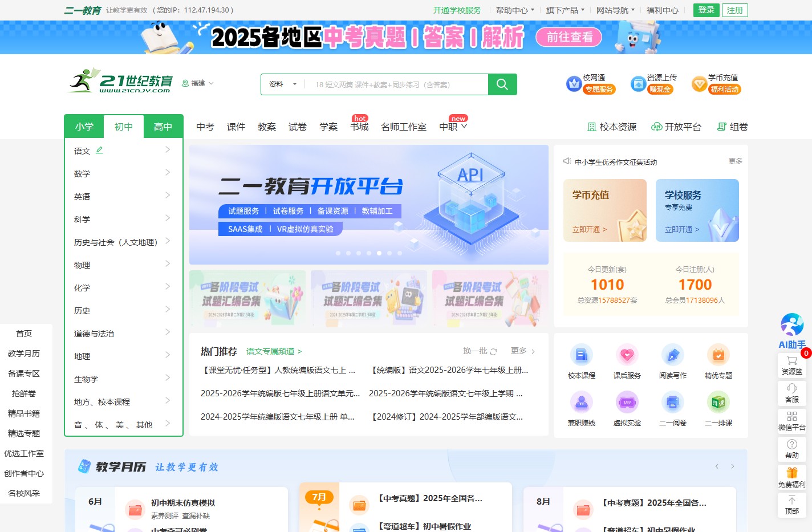Image resolution: width=812 pixels, height=532 pixels.
Task: Open 精品书籍 in the left sidebar
Action: [x=24, y=413]
